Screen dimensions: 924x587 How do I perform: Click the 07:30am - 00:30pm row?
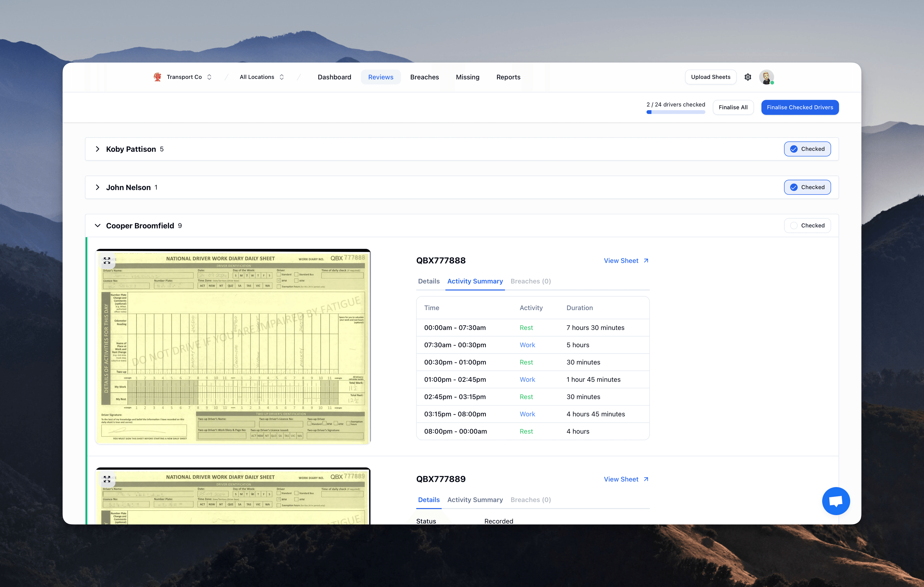tap(533, 345)
